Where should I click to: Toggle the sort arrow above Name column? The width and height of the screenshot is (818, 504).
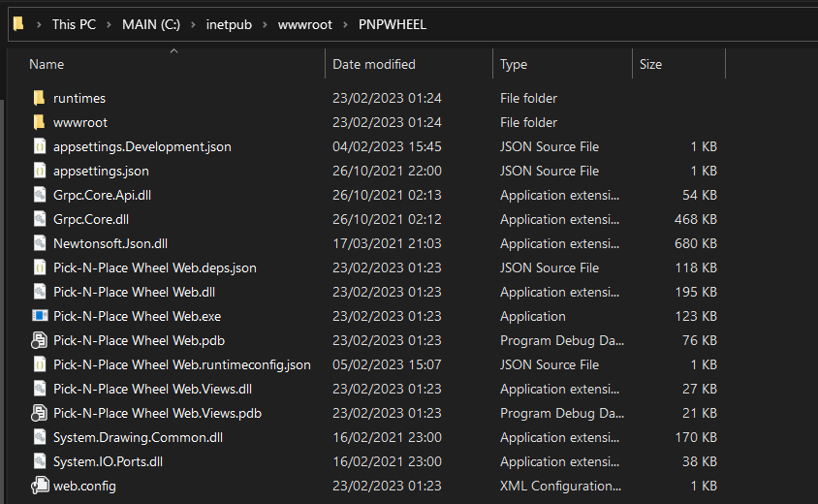click(174, 51)
